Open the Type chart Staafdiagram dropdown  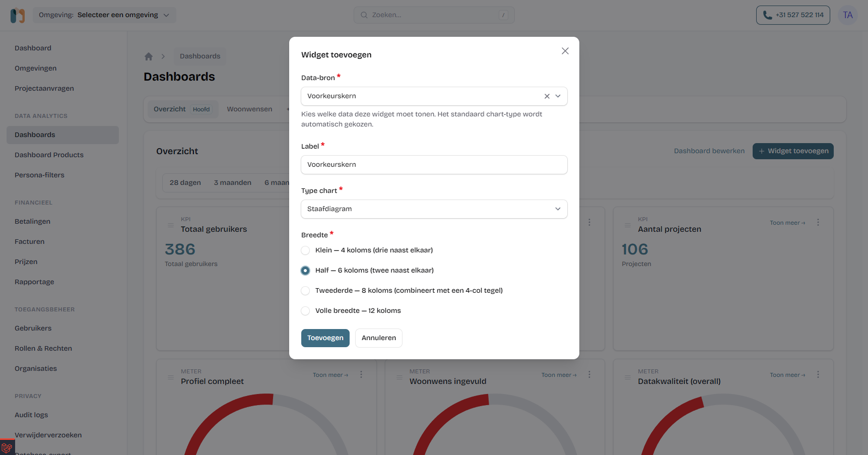(434, 209)
